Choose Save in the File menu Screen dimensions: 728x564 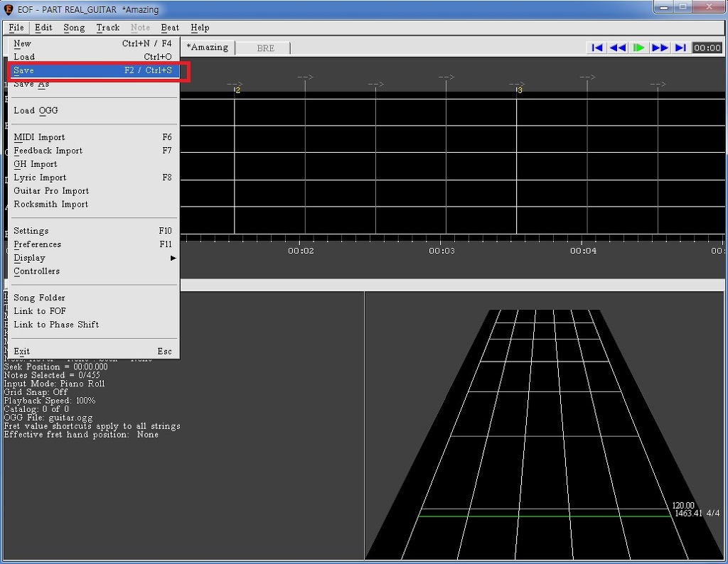pos(92,71)
